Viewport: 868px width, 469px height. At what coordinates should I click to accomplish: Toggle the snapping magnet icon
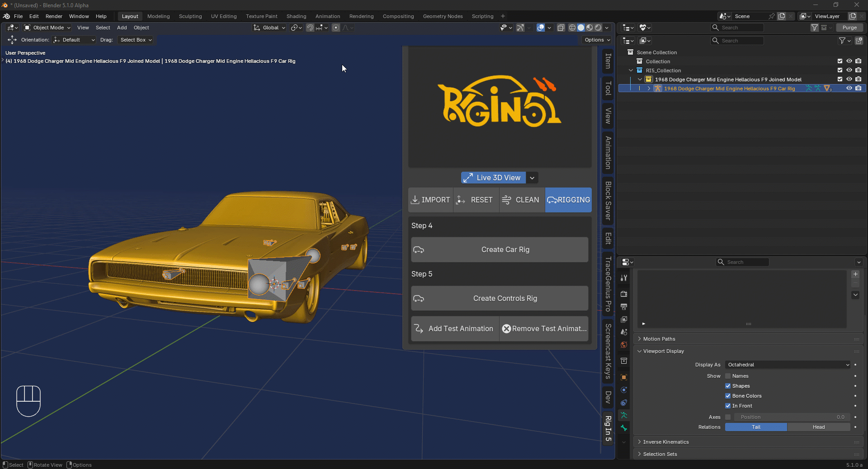click(310, 28)
